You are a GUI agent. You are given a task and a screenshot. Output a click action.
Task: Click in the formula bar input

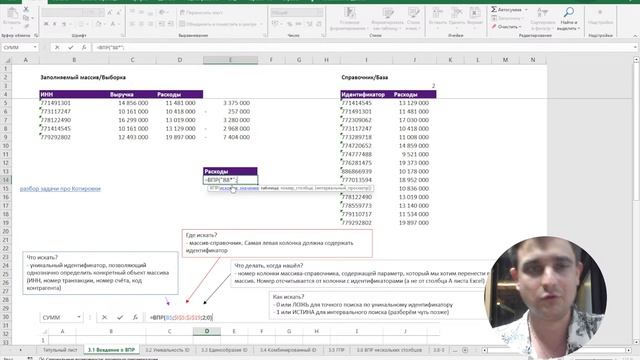click(362, 47)
